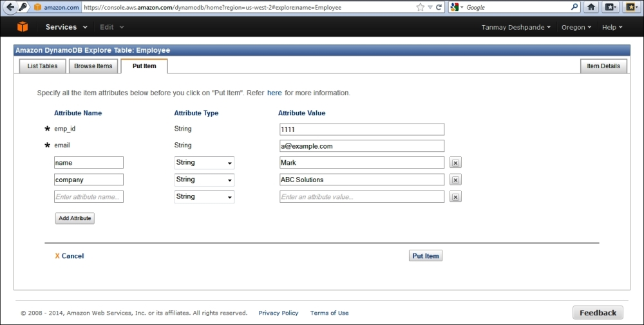Image resolution: width=644 pixels, height=325 pixels.
Task: Click the email value field
Action: tap(362, 146)
